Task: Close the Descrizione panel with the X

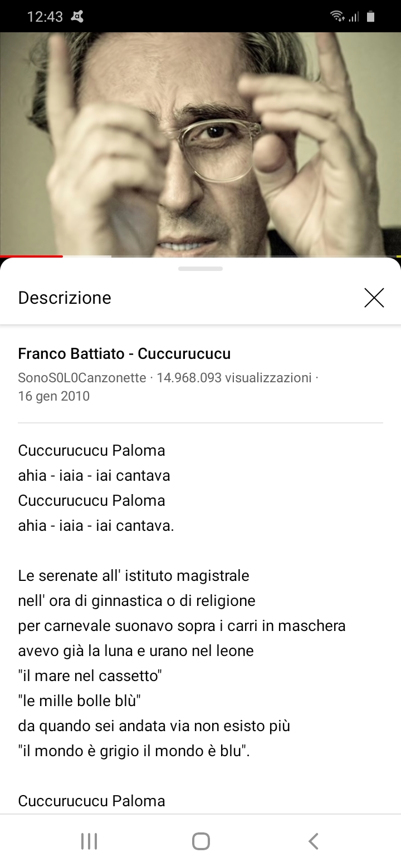Action: pos(374,298)
